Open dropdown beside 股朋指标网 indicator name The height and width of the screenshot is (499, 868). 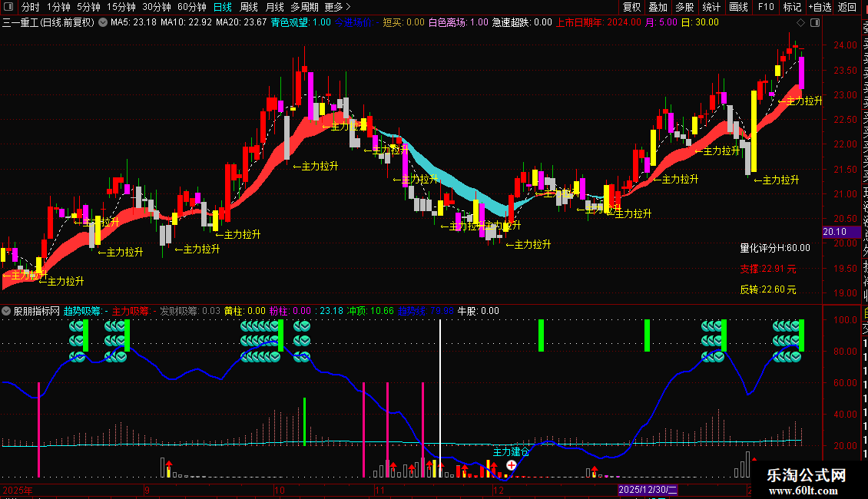pos(6,311)
